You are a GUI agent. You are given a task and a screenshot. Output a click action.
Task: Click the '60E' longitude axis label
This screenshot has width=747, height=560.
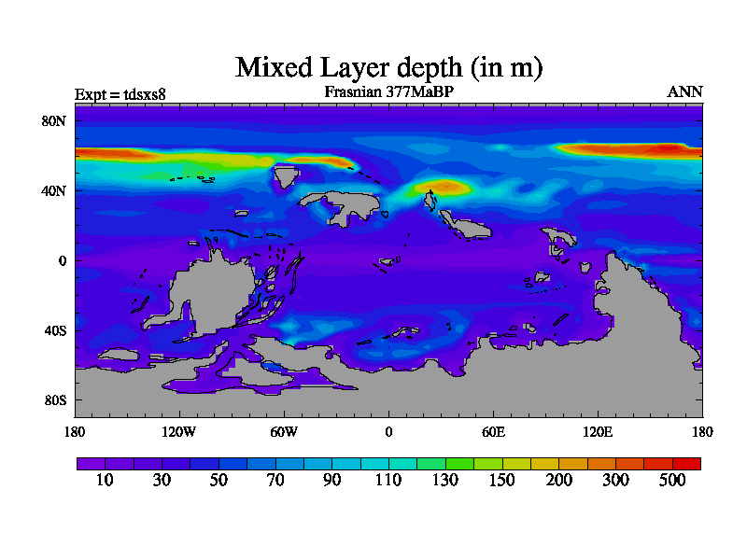pos(493,431)
